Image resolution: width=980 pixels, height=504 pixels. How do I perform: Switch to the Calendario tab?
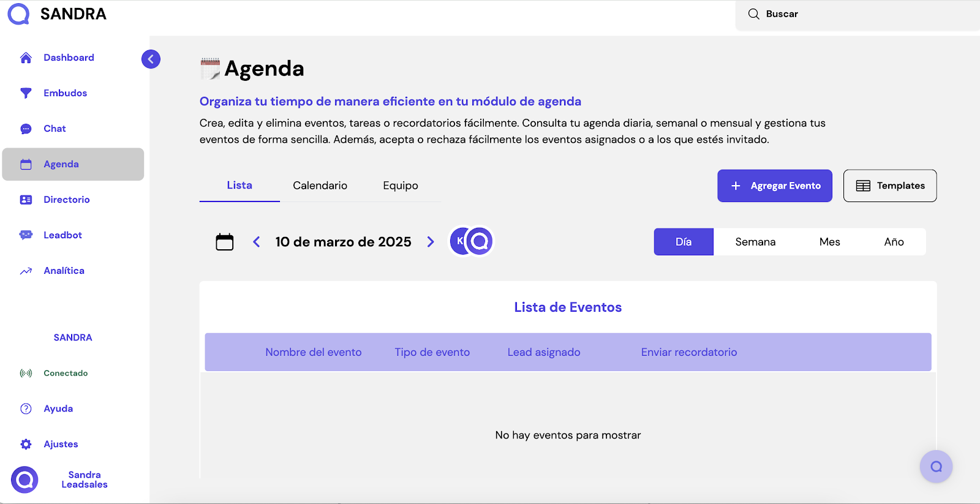click(320, 186)
